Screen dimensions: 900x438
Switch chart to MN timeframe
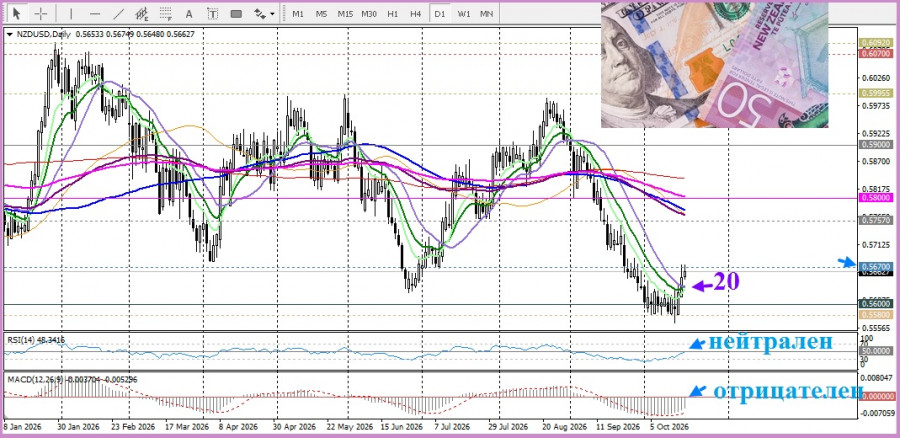click(x=487, y=13)
